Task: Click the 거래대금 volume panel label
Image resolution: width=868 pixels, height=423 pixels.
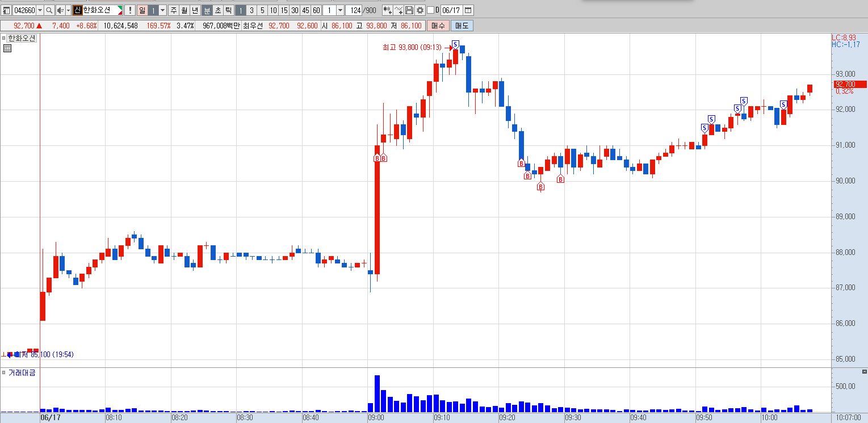Action: point(22,372)
